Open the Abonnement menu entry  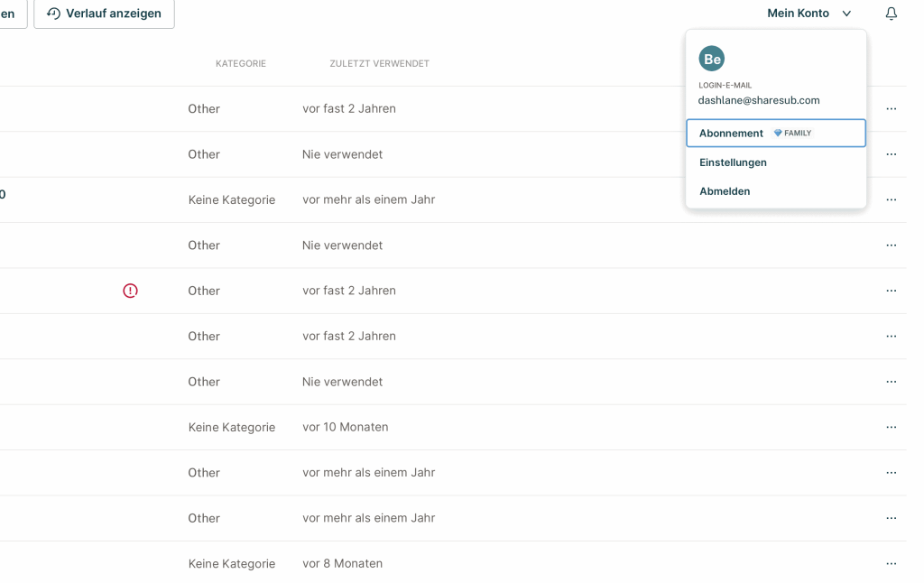pyautogui.click(x=775, y=134)
